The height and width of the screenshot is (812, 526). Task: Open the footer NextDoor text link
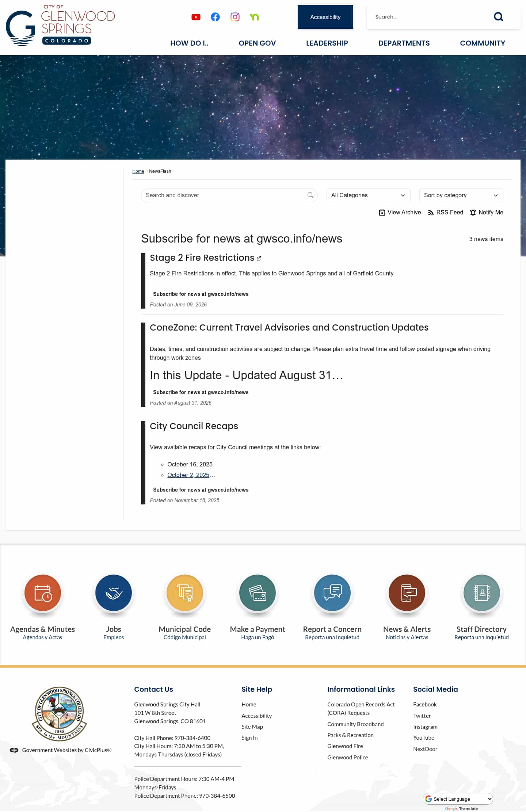click(425, 749)
